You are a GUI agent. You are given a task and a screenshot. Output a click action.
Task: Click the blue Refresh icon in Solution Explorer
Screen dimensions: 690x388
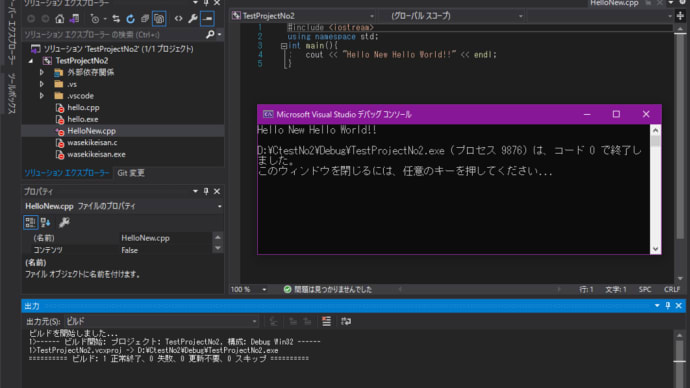click(131, 19)
